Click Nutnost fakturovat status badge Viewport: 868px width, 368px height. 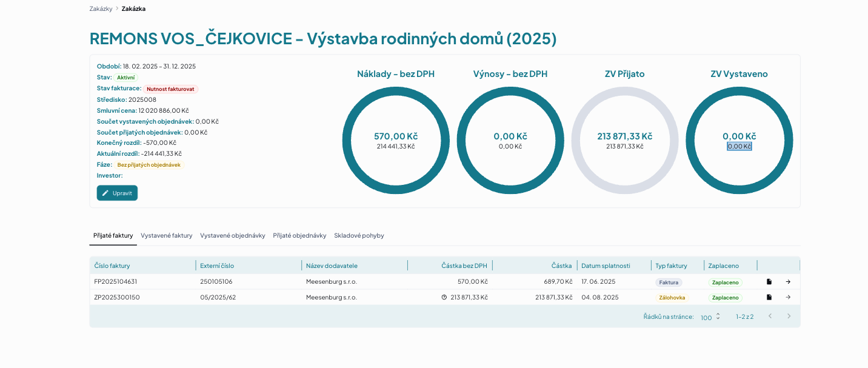[x=170, y=89]
